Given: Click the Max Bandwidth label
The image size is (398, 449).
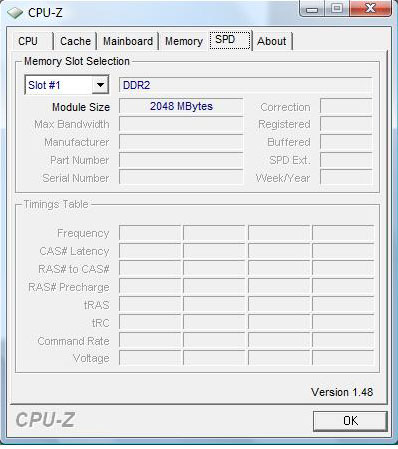Looking at the screenshot, I should coord(72,124).
